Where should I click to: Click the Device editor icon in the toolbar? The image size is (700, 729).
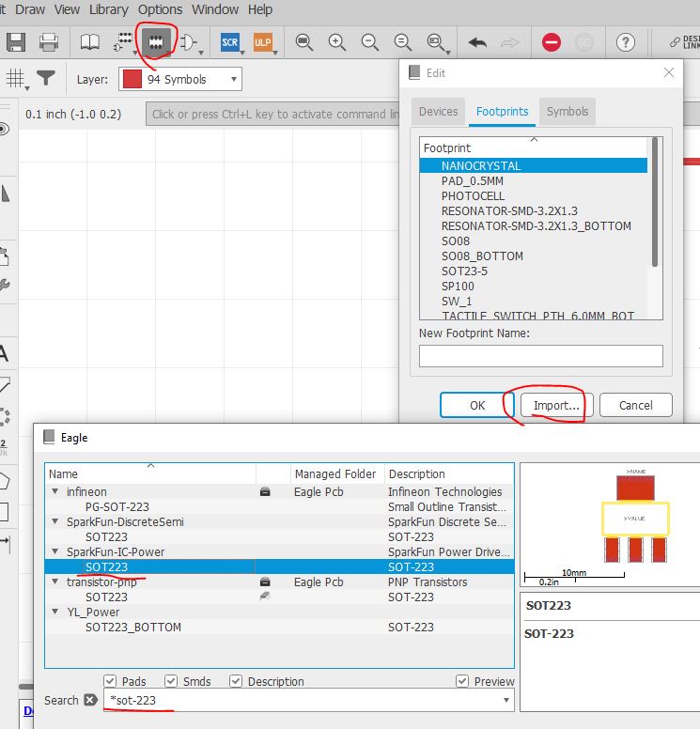click(123, 42)
